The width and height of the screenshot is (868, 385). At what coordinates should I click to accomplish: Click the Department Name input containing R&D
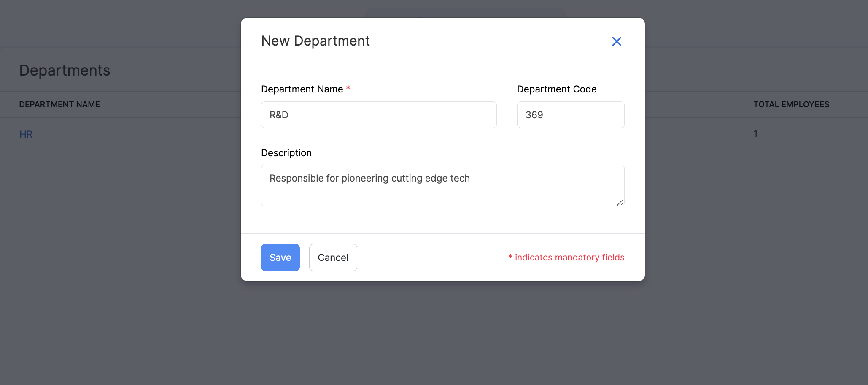[x=378, y=114]
